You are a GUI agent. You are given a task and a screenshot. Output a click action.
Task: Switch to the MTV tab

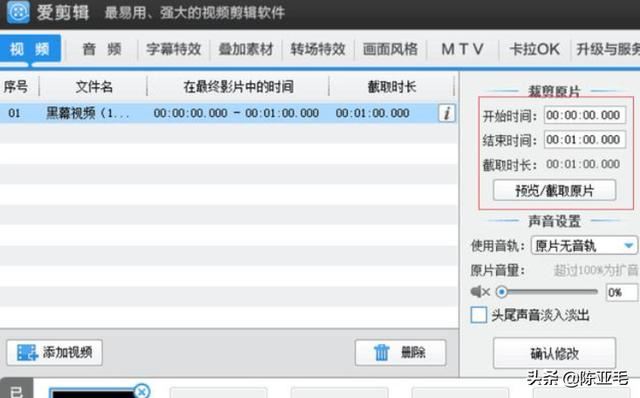462,49
